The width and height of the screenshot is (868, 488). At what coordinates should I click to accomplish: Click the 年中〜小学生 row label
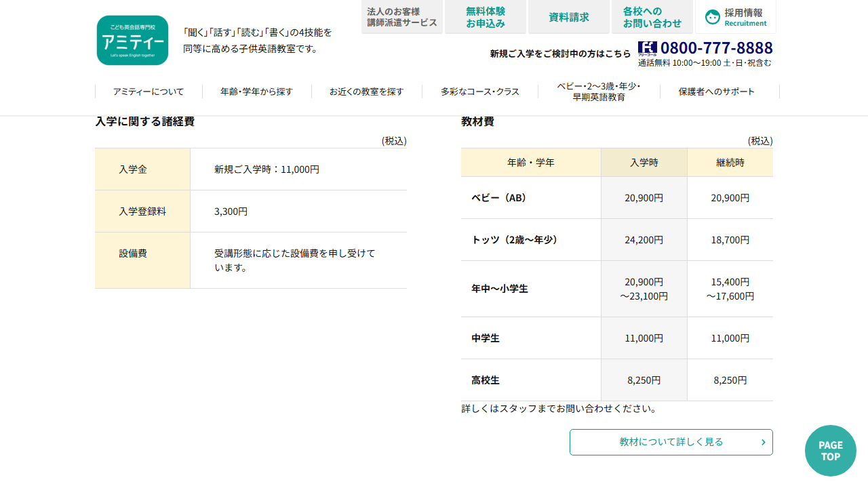(x=500, y=289)
